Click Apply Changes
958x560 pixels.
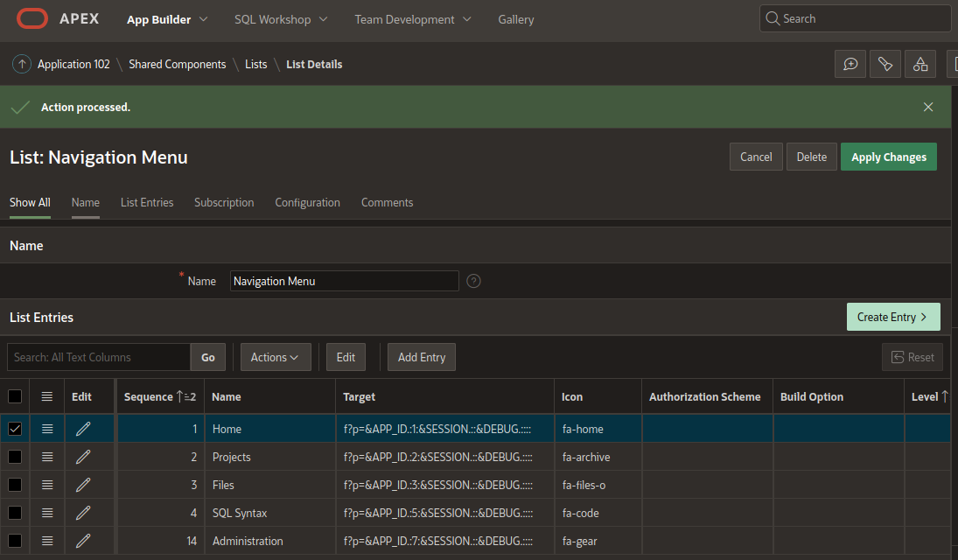tap(888, 157)
